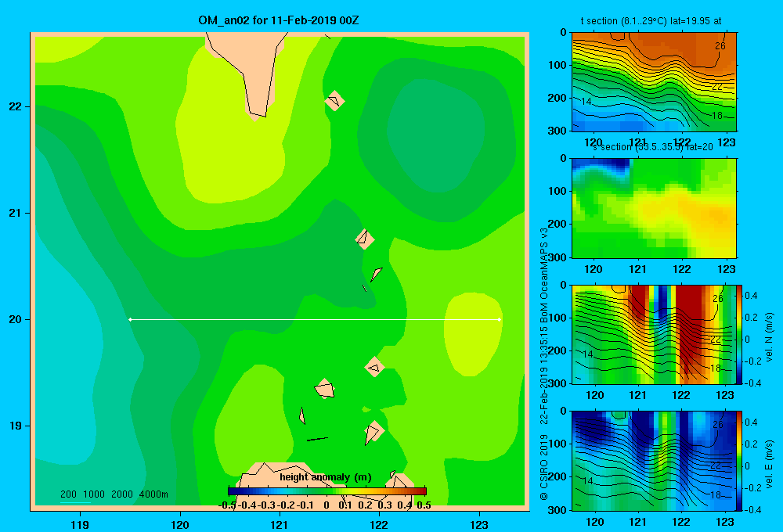783x532 pixels.
Task: Click the 18 contour label in the temperature section
Action: (x=717, y=115)
